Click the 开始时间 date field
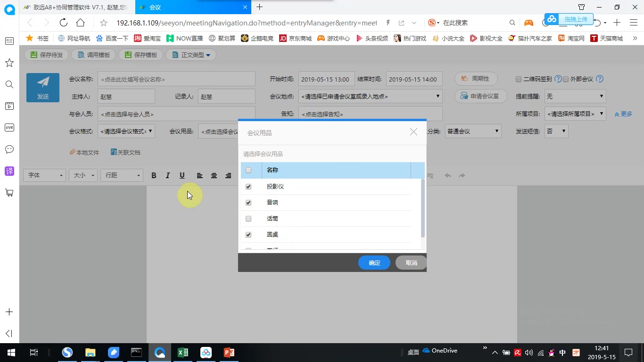The height and width of the screenshot is (362, 644). 326,79
